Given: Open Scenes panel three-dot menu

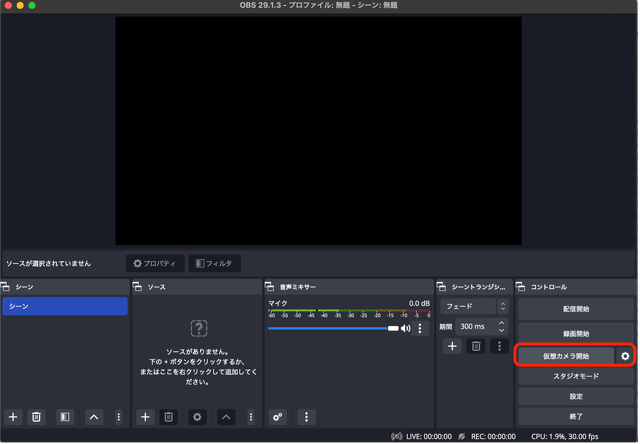Looking at the screenshot, I should pyautogui.click(x=119, y=417).
